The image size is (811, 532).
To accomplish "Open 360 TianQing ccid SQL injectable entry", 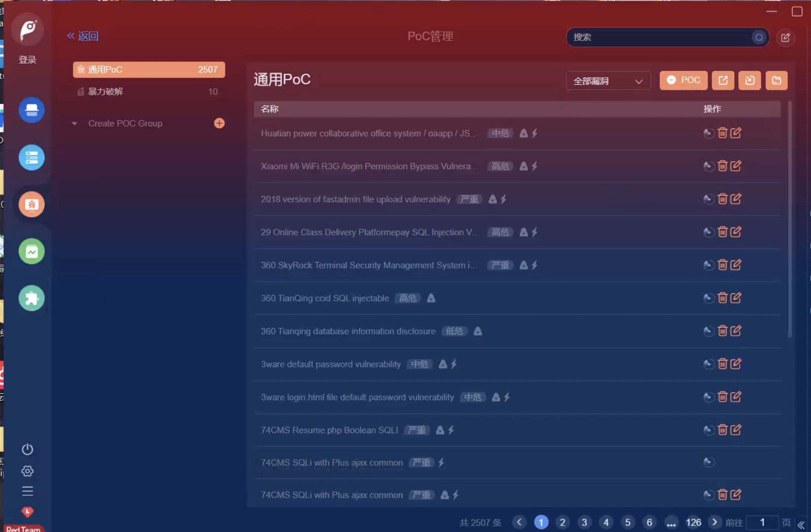I will [325, 298].
